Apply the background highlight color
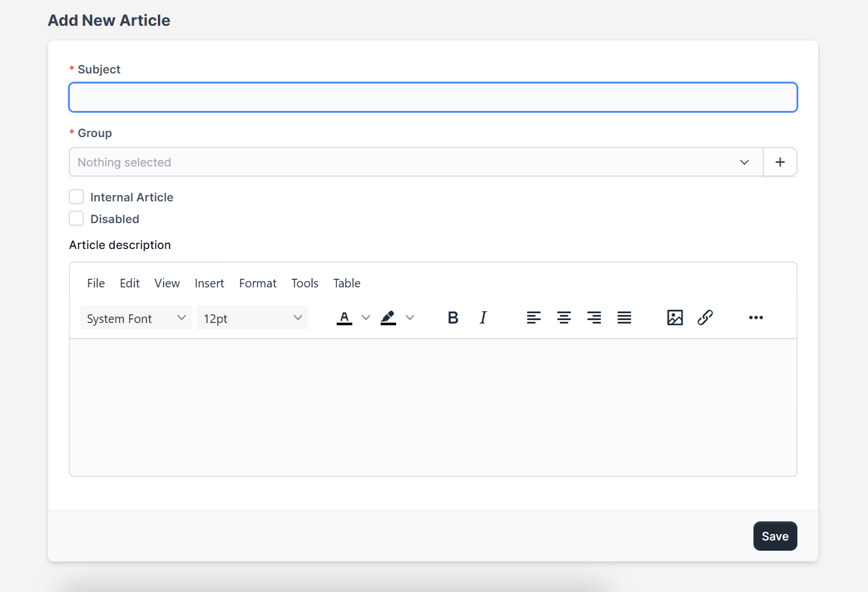This screenshot has width=868, height=592. [x=389, y=318]
